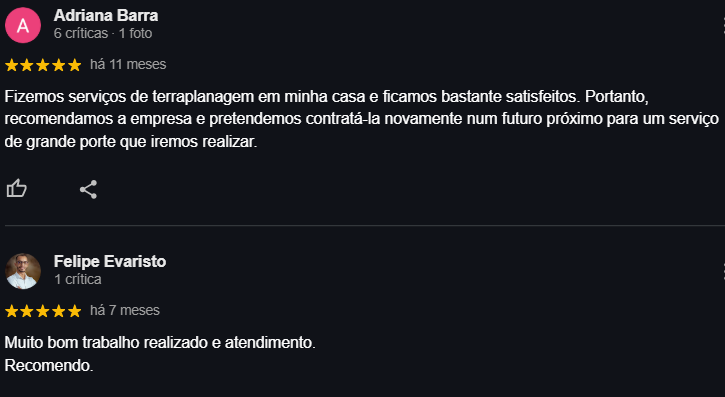Open Felipe Evaristo's profile photo
Viewport: 725px width, 397px height.
pos(23,271)
